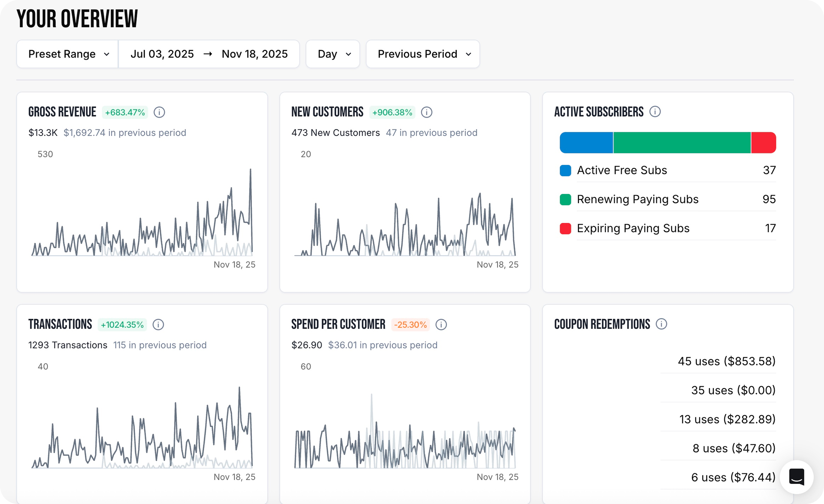This screenshot has width=824, height=504.
Task: Select the Expiring Paying Subs label
Action: (x=633, y=229)
